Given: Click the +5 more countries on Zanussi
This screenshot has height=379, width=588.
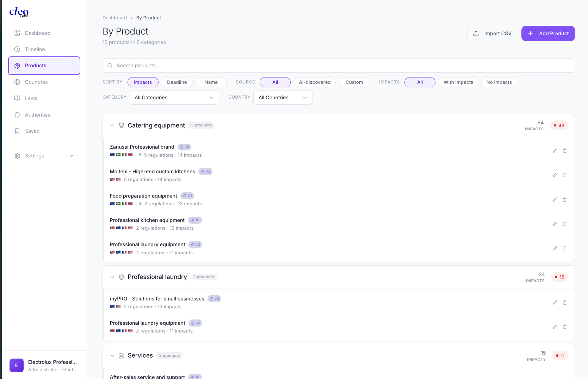Looking at the screenshot, I should tap(138, 155).
